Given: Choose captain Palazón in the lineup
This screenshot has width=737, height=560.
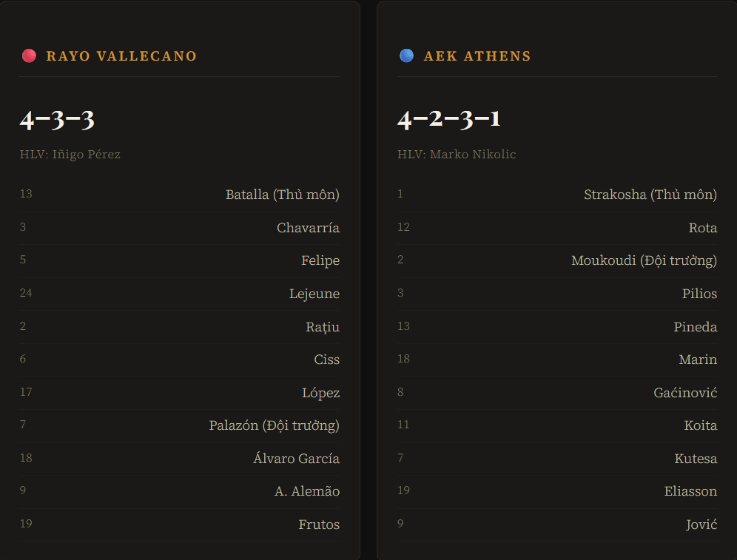Looking at the screenshot, I should pos(274,425).
